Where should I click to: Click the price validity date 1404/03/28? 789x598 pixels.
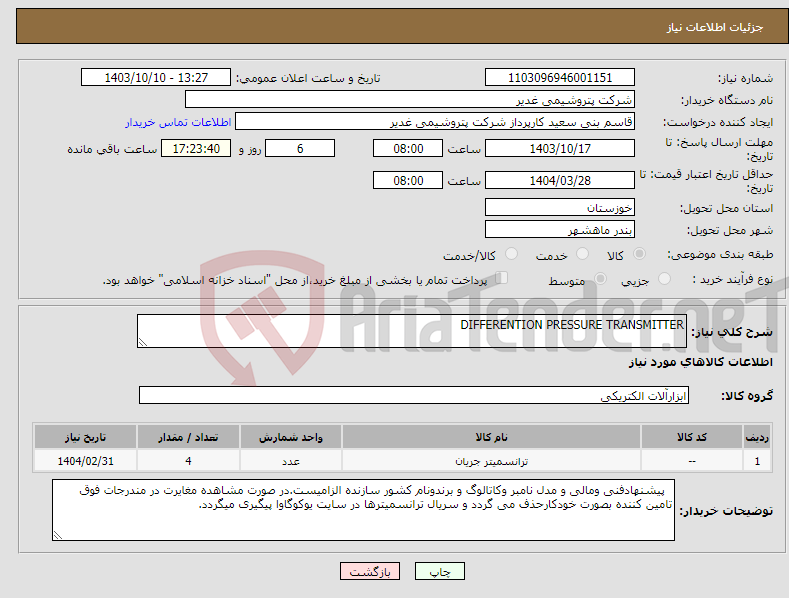pos(560,180)
